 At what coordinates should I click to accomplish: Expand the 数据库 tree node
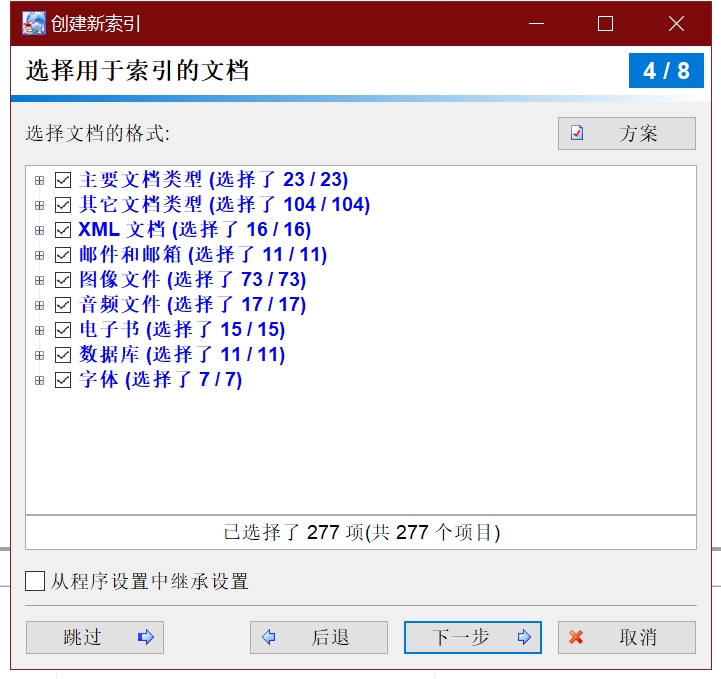40,355
